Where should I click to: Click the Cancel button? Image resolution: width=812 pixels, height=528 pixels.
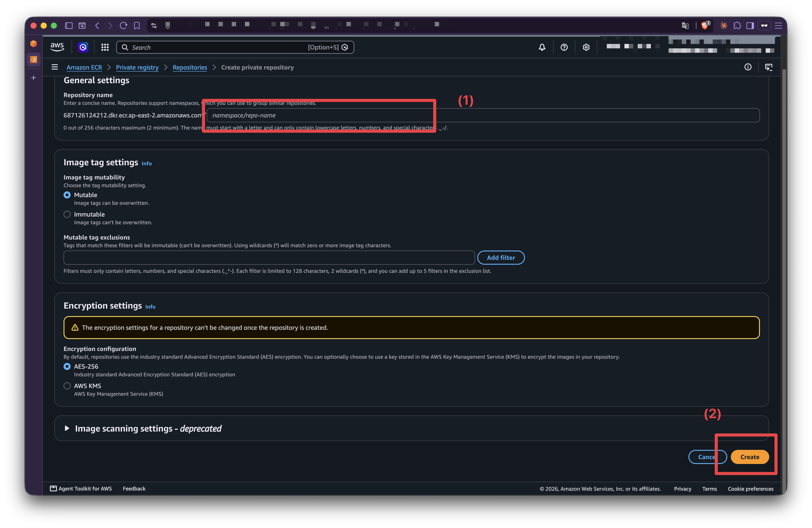(707, 457)
